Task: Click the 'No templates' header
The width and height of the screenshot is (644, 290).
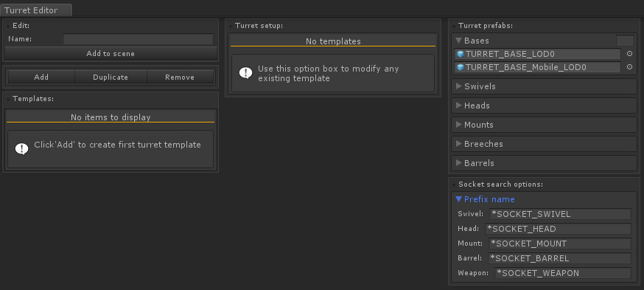Action: pyautogui.click(x=333, y=41)
